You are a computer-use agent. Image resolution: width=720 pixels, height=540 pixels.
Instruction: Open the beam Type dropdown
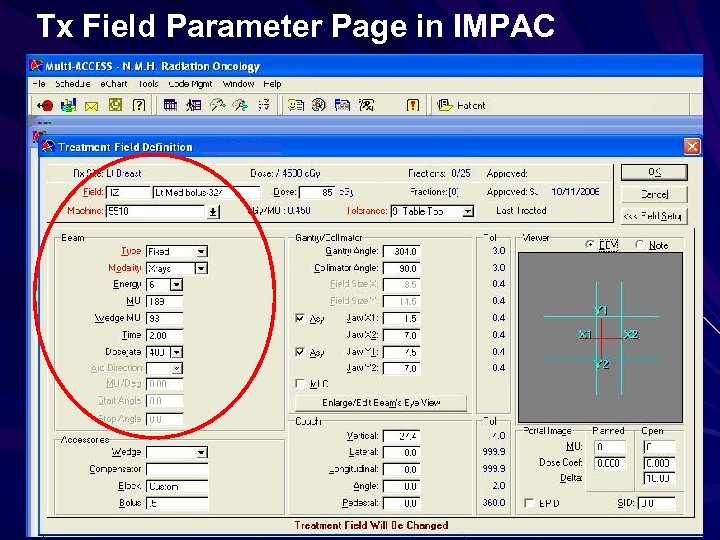(x=201, y=252)
